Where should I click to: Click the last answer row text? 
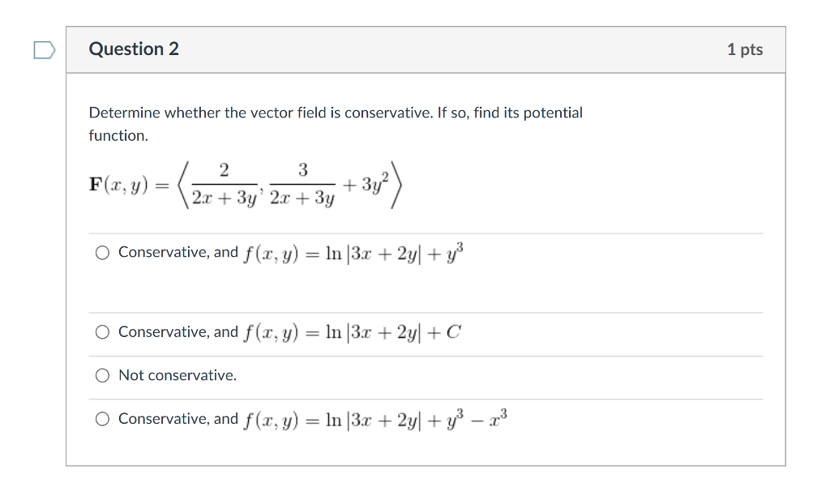click(312, 418)
